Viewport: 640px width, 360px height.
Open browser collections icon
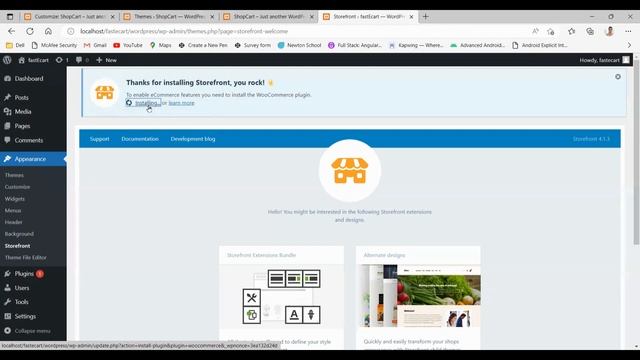590,31
